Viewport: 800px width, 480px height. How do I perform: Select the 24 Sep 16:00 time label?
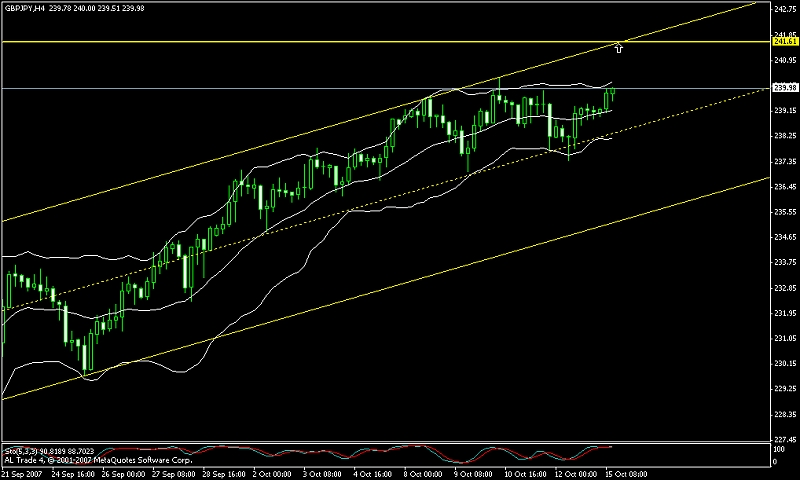click(x=72, y=474)
